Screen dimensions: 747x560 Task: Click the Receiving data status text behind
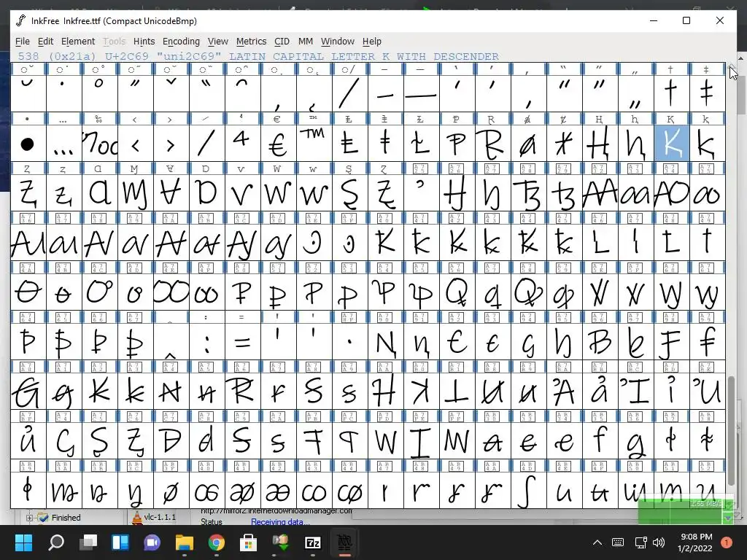(x=280, y=522)
